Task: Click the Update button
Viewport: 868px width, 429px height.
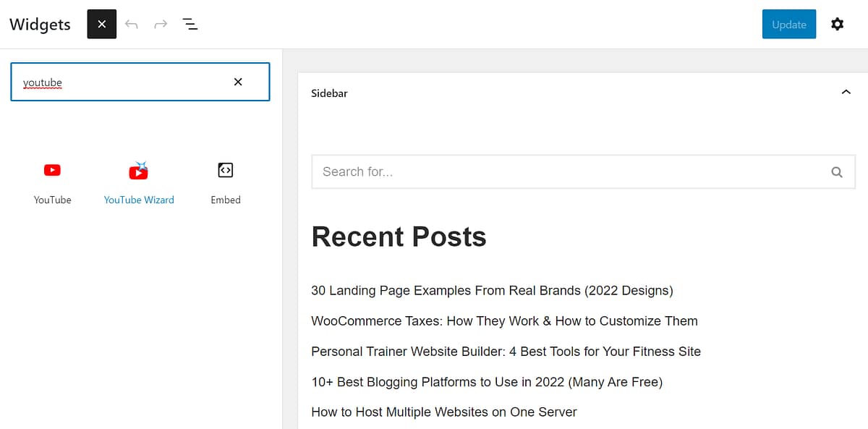Action: click(788, 24)
